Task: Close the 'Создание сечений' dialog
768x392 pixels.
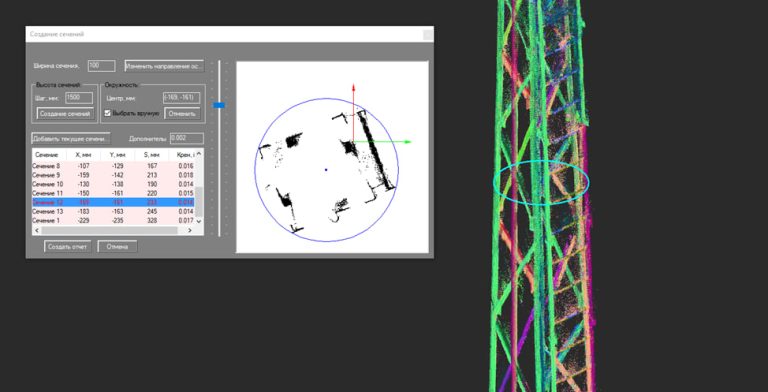Action: click(428, 34)
